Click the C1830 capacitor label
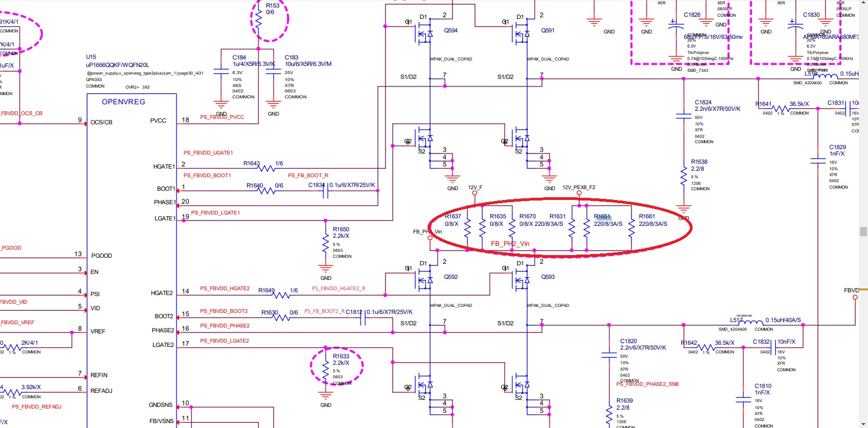 click(811, 15)
